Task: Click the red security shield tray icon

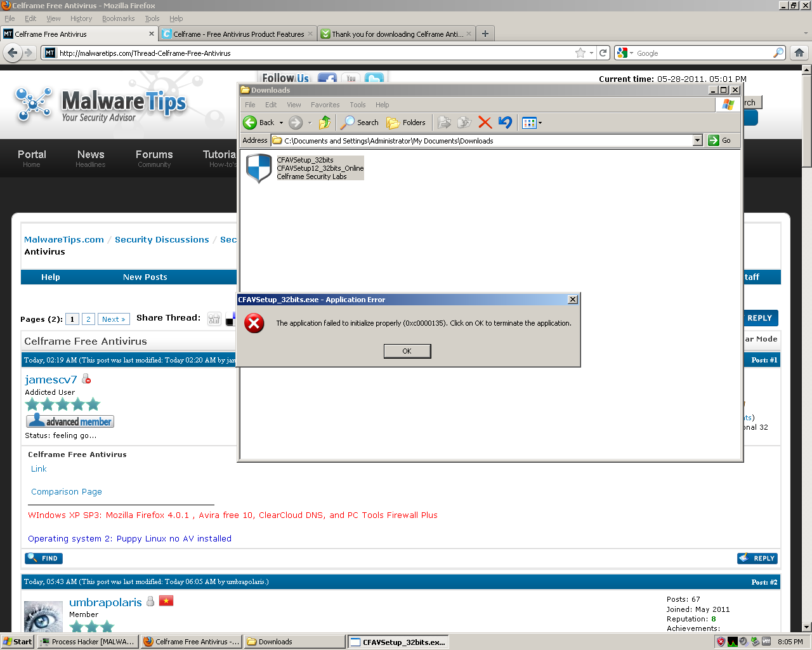Action: (721, 642)
